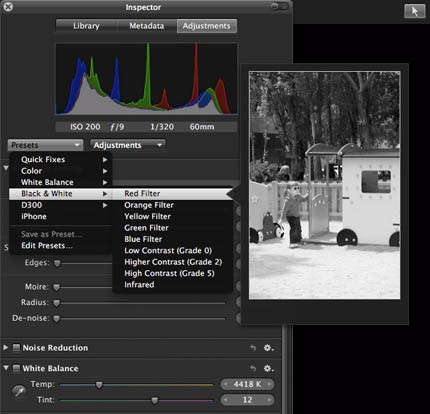
Task: Click Edit Presets… in the menu
Action: click(x=60, y=246)
